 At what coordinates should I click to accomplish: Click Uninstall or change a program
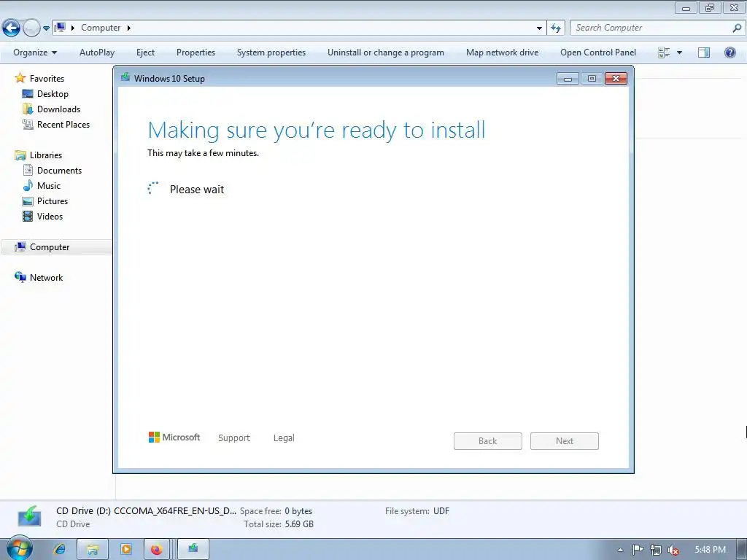click(x=386, y=52)
